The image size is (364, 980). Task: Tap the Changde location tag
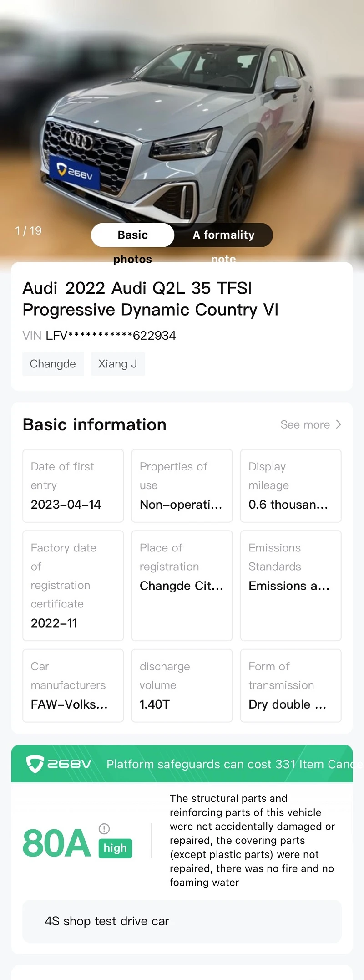(53, 364)
